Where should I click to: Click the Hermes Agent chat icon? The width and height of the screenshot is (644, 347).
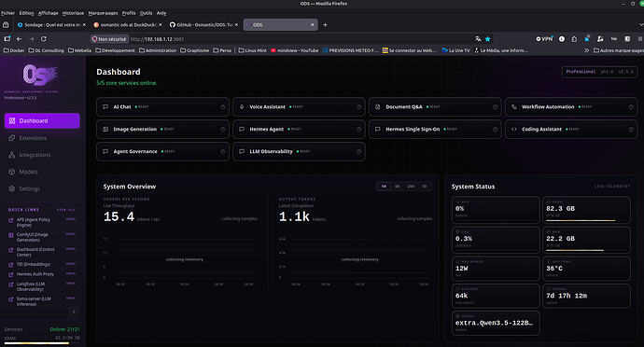242,129
